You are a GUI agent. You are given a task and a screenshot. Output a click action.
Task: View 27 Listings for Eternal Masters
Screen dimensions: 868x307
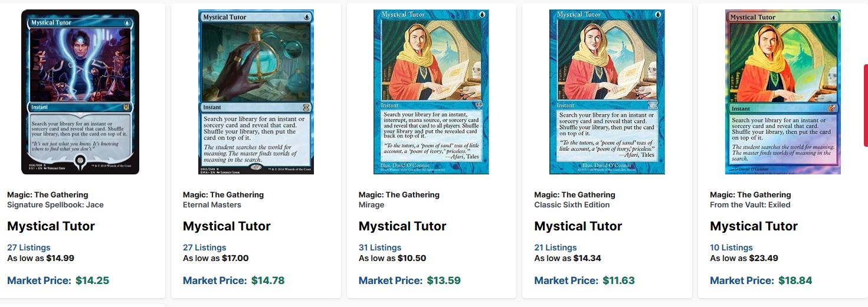point(205,247)
